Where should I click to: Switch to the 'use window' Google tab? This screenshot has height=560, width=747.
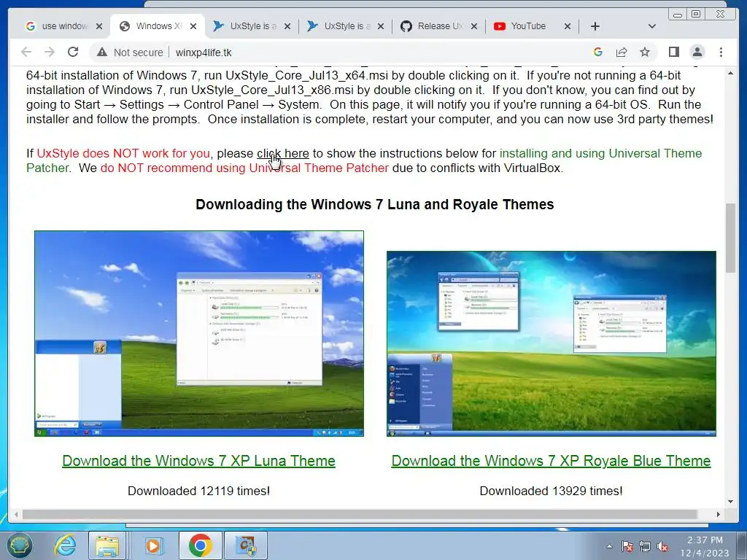[64, 26]
